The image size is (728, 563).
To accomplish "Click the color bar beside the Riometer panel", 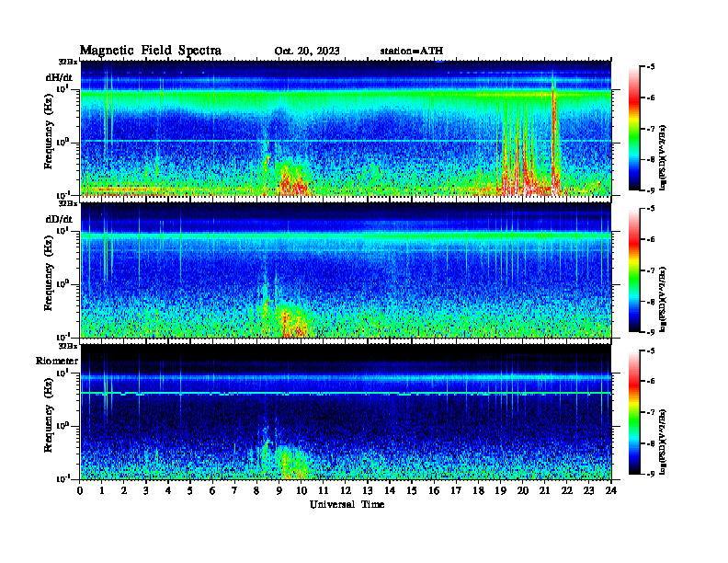I will pyautogui.click(x=634, y=412).
